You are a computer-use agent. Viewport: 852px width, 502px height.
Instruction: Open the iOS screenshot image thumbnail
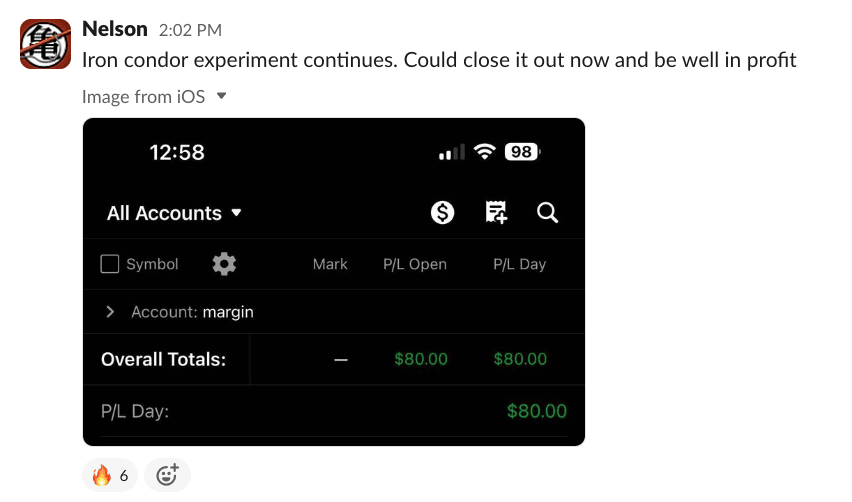coord(333,390)
